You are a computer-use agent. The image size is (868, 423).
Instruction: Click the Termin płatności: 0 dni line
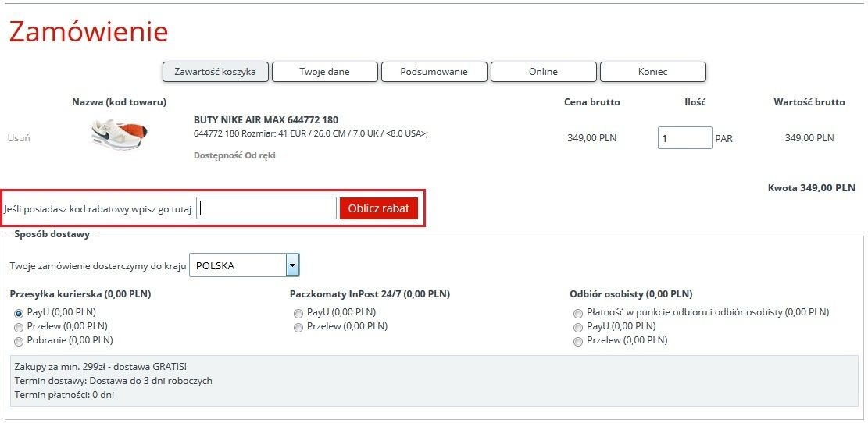(x=64, y=396)
